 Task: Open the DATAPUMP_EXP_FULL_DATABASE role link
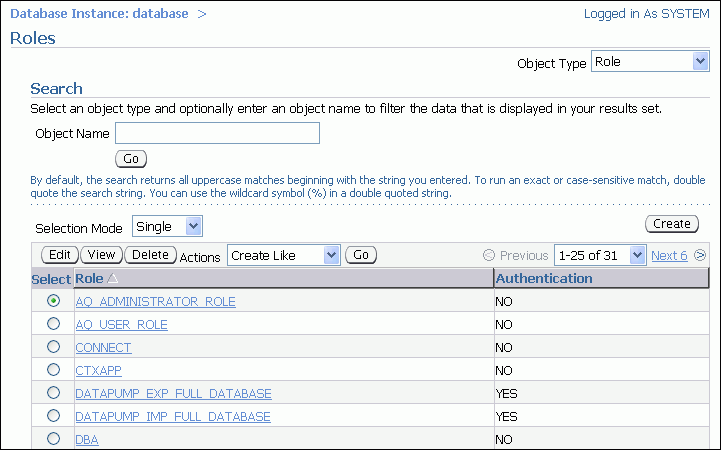pos(173,393)
